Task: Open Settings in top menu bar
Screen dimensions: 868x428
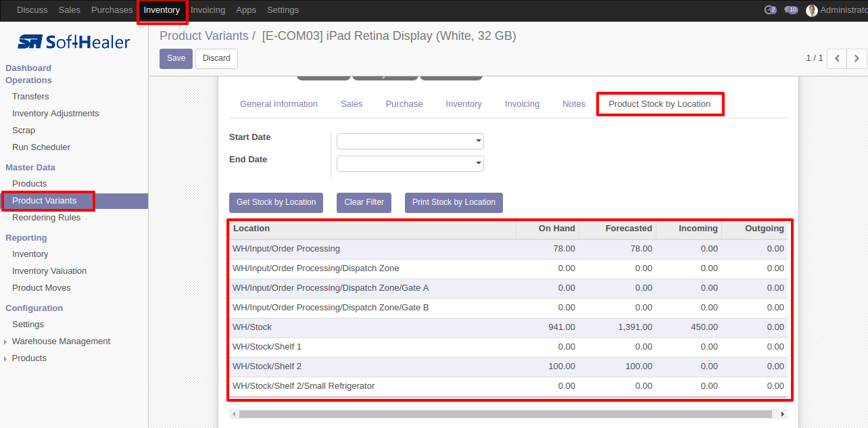Action: click(283, 10)
